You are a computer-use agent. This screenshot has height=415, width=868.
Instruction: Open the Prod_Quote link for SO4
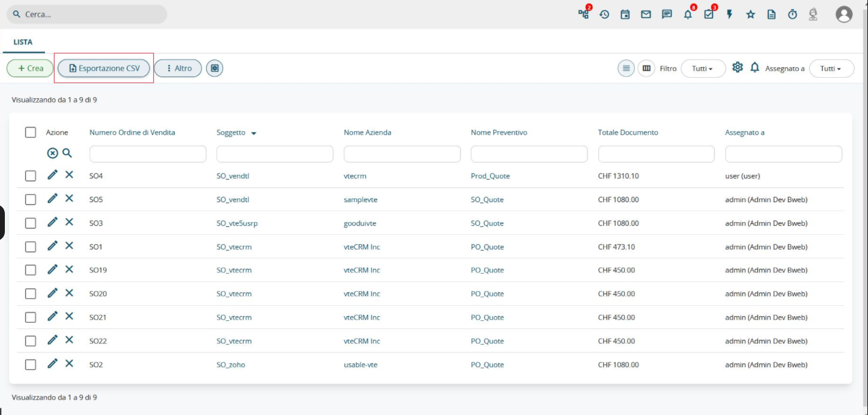click(x=490, y=176)
